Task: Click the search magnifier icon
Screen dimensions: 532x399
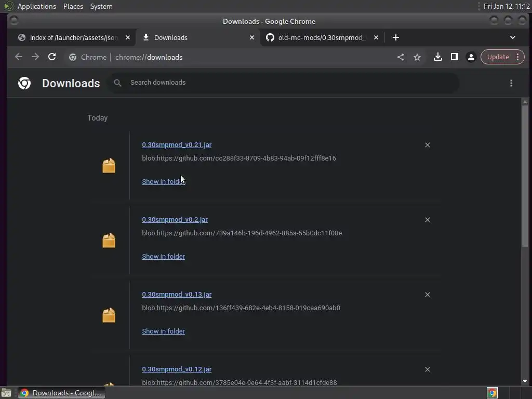Action: (117, 83)
